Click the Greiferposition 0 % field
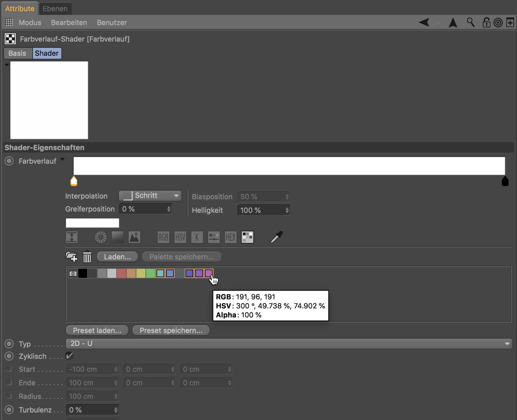 tap(145, 209)
